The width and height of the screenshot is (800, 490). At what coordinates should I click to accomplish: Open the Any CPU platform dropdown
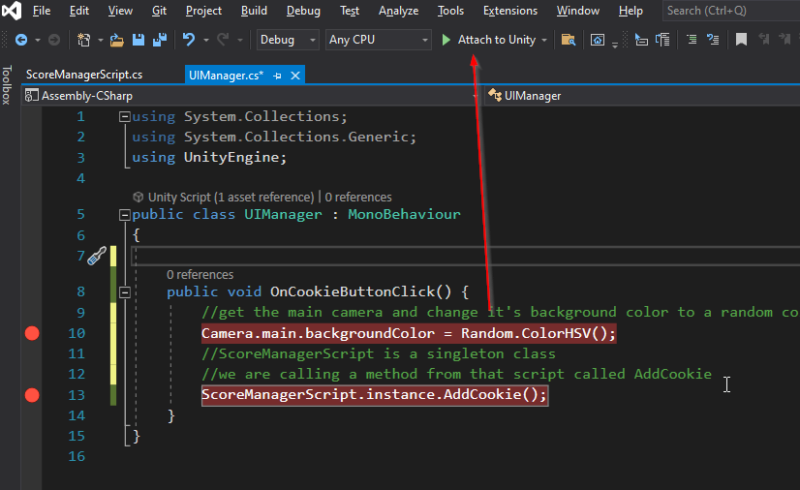click(378, 40)
